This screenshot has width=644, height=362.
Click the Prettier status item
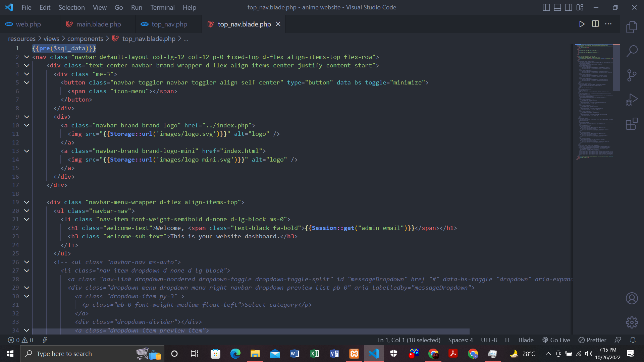(x=592, y=340)
